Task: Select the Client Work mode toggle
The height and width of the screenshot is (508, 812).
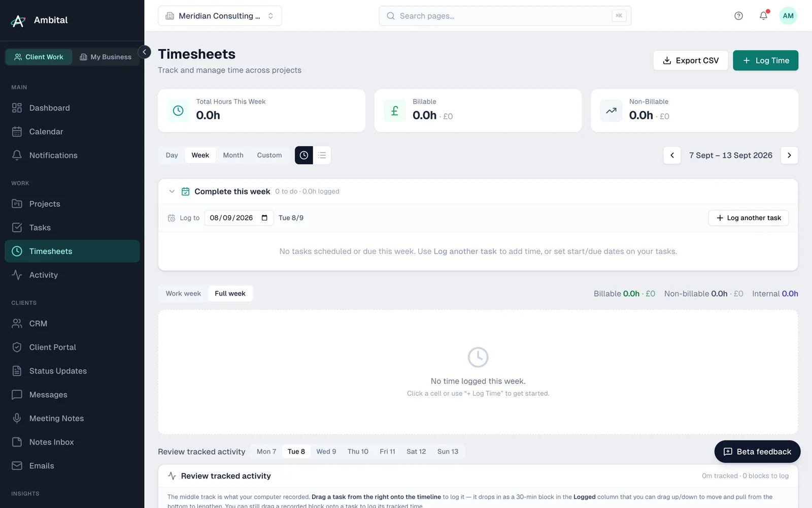Action: (39, 57)
